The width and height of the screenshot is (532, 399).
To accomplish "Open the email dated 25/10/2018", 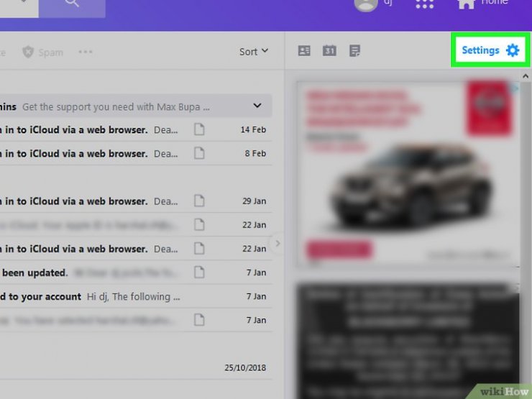I will click(136, 367).
